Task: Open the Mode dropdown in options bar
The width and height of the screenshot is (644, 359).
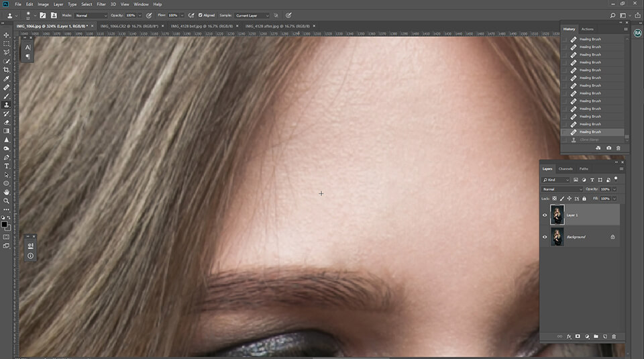Action: tap(91, 15)
